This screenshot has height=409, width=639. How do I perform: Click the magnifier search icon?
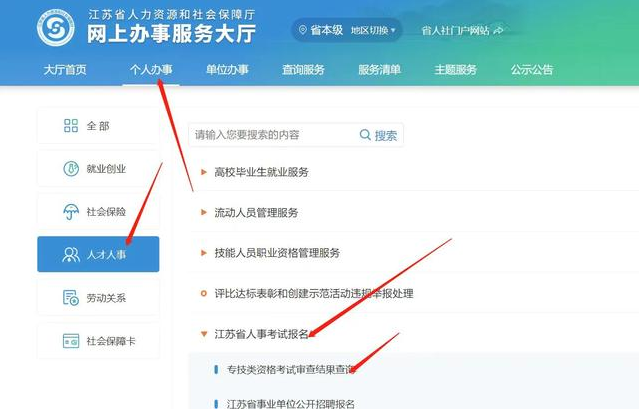point(365,135)
